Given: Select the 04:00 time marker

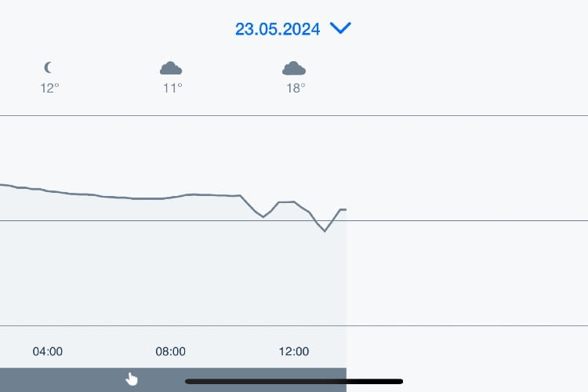Looking at the screenshot, I should [48, 351].
